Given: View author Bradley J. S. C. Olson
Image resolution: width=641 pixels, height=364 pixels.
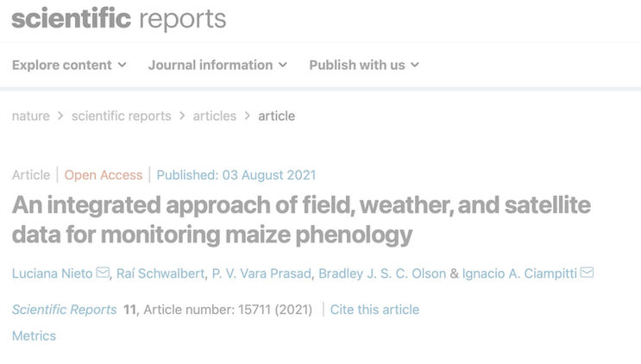Looking at the screenshot, I should click(382, 273).
